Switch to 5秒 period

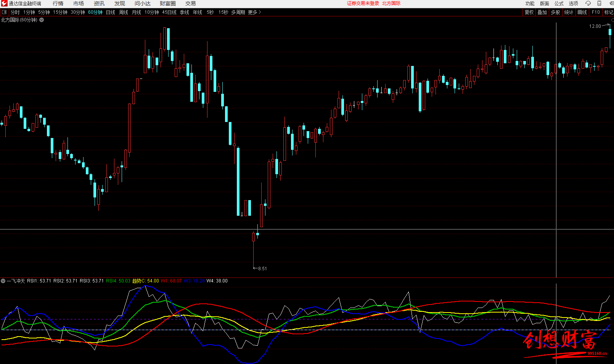click(x=210, y=12)
